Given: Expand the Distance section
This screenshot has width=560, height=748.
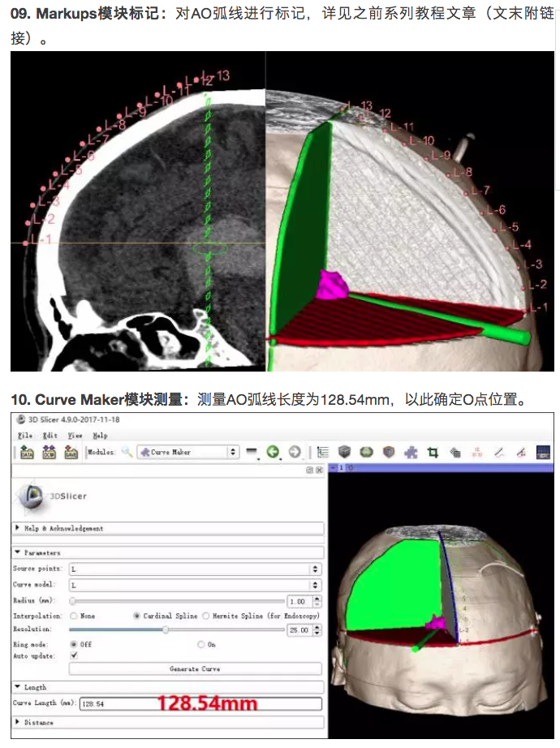Looking at the screenshot, I should pos(19,720).
